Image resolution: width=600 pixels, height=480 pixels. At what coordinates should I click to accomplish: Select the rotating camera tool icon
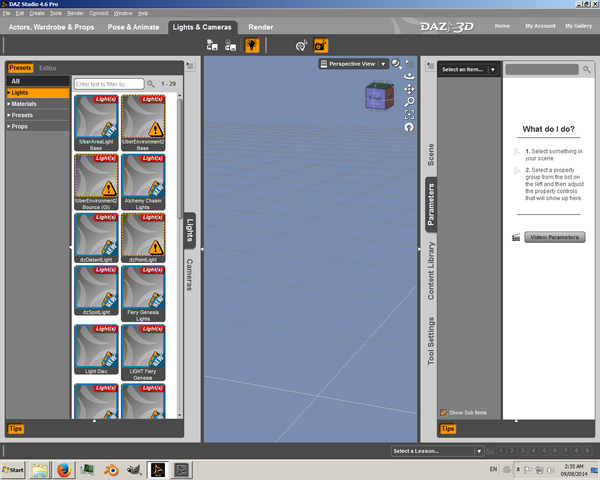tap(302, 46)
